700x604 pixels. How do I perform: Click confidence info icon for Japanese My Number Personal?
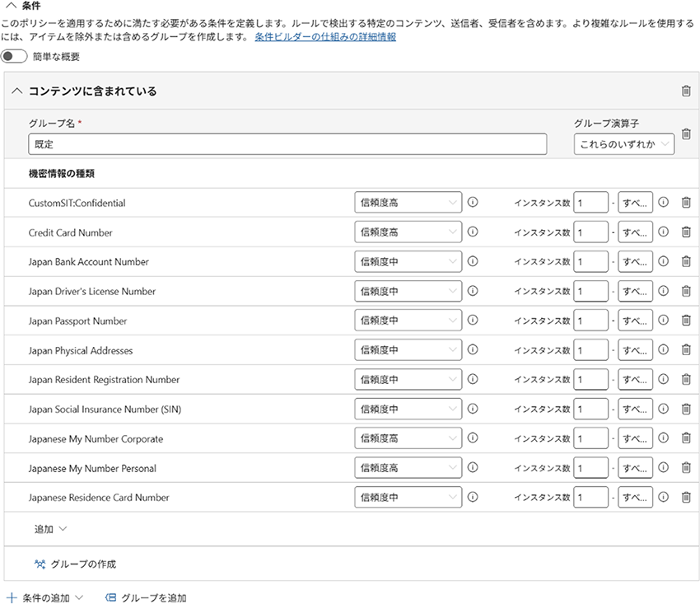click(x=473, y=468)
